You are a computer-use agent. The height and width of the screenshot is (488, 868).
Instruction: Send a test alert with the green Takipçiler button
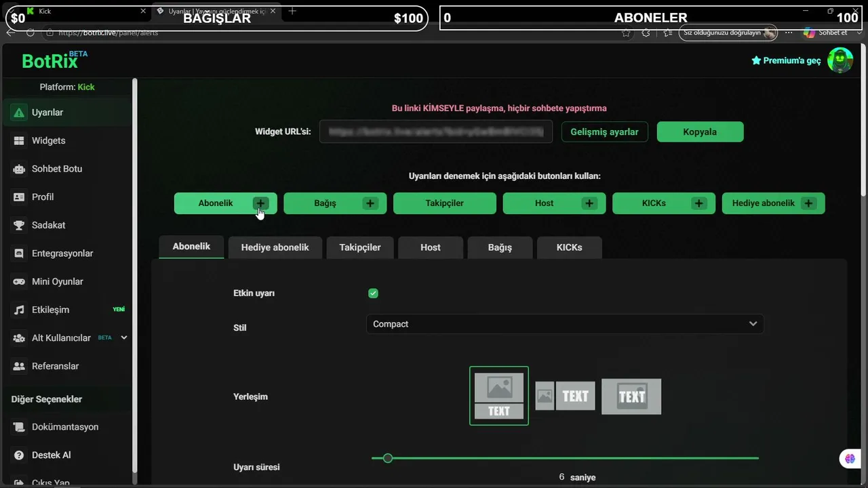click(x=445, y=203)
